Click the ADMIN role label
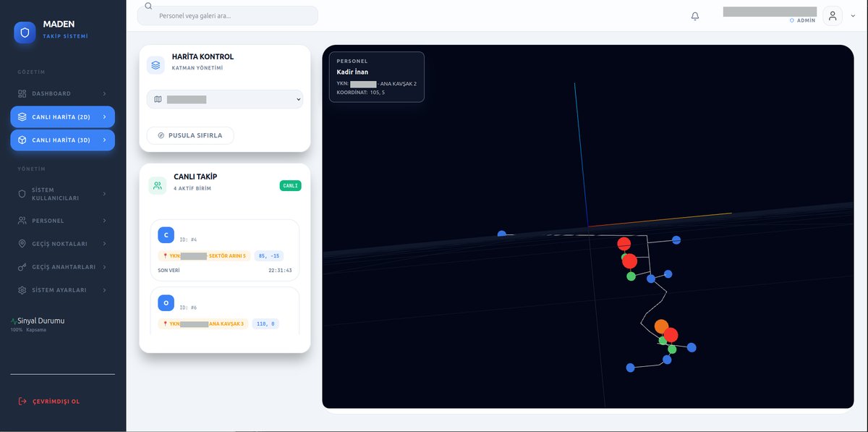 806,20
